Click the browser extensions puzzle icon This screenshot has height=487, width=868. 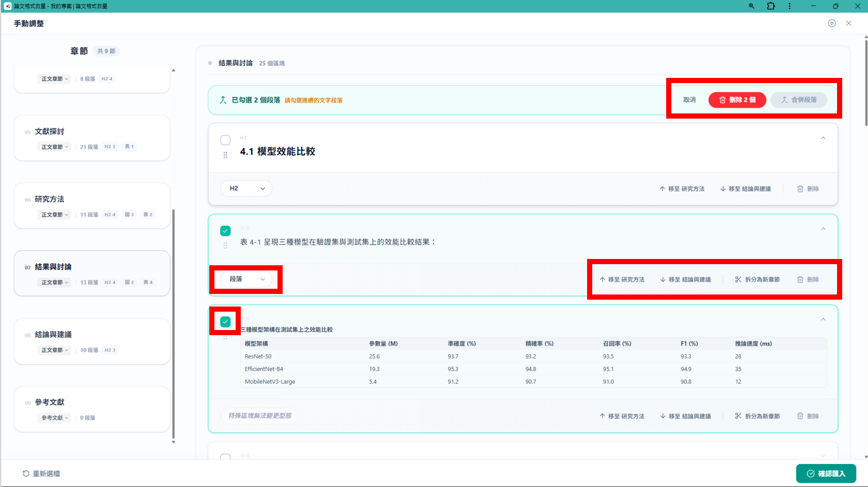click(x=771, y=6)
